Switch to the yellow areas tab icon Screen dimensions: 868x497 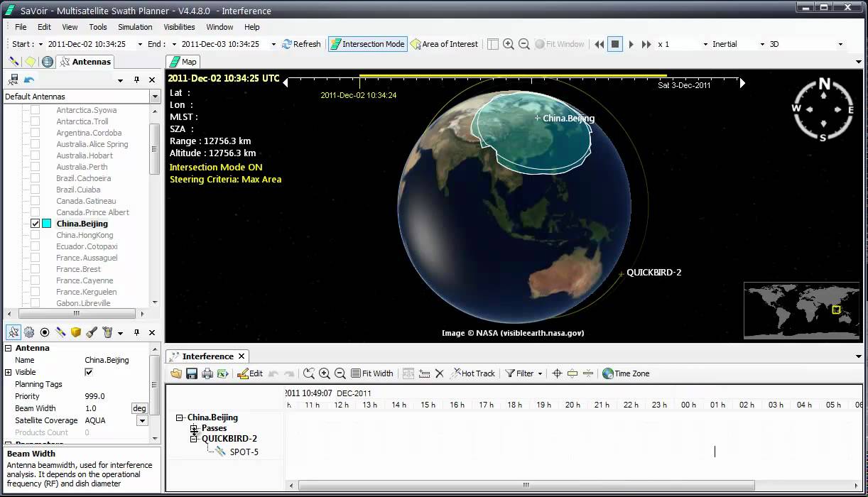click(x=31, y=62)
